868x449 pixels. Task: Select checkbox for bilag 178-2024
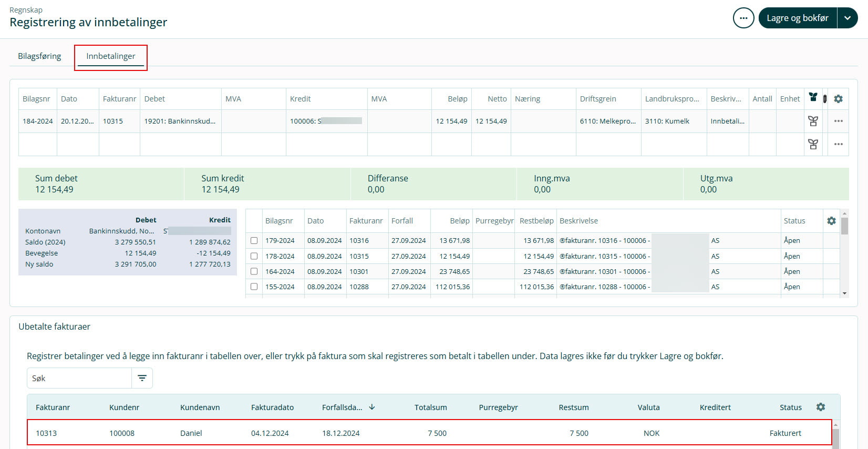pos(254,256)
